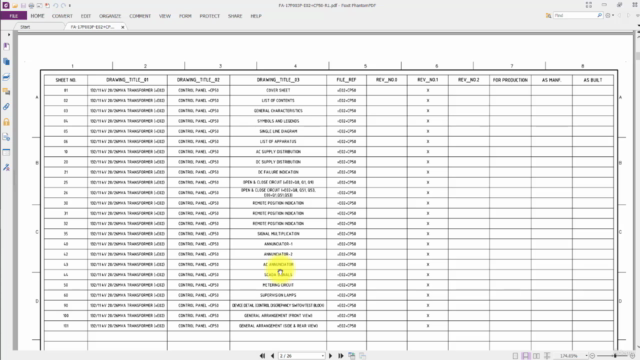Click the SUPERVISION LAMPS title cell
This screenshot has width=640, height=360.
278,295
